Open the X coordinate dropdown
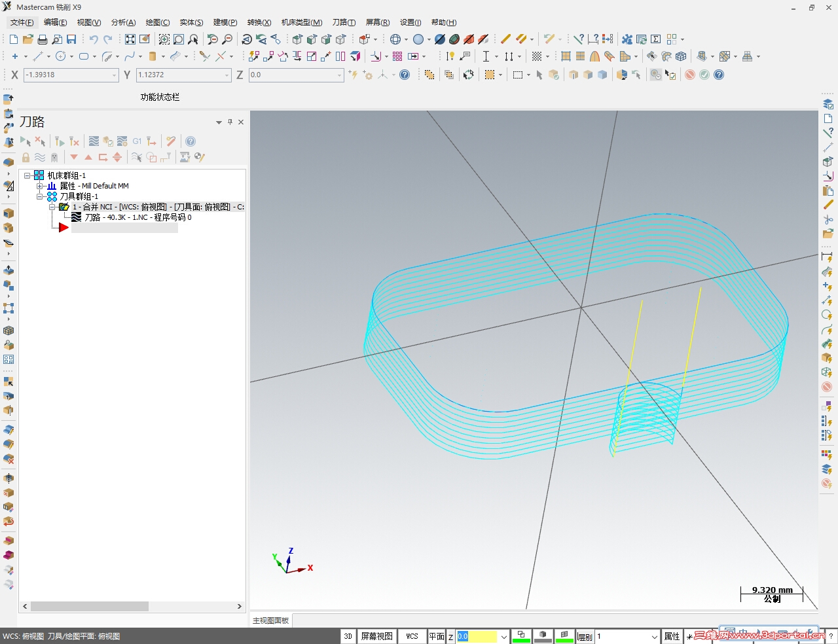The height and width of the screenshot is (644, 838). click(x=114, y=75)
